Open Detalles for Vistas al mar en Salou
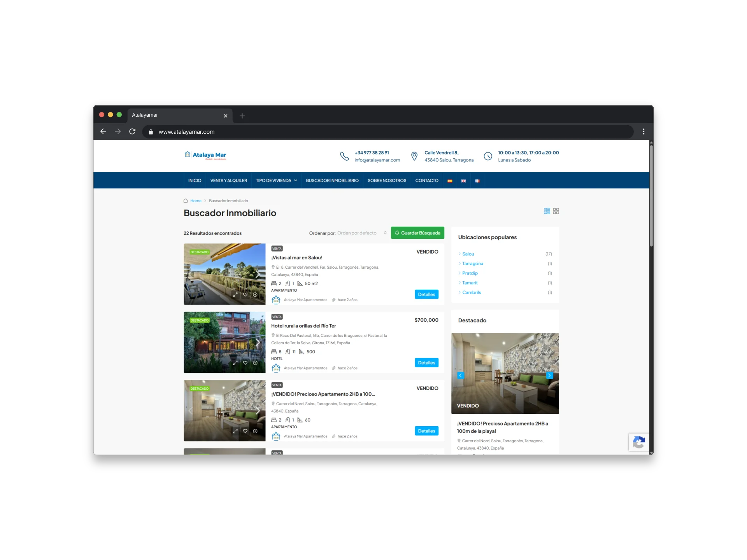The width and height of the screenshot is (747, 560). 426,294
